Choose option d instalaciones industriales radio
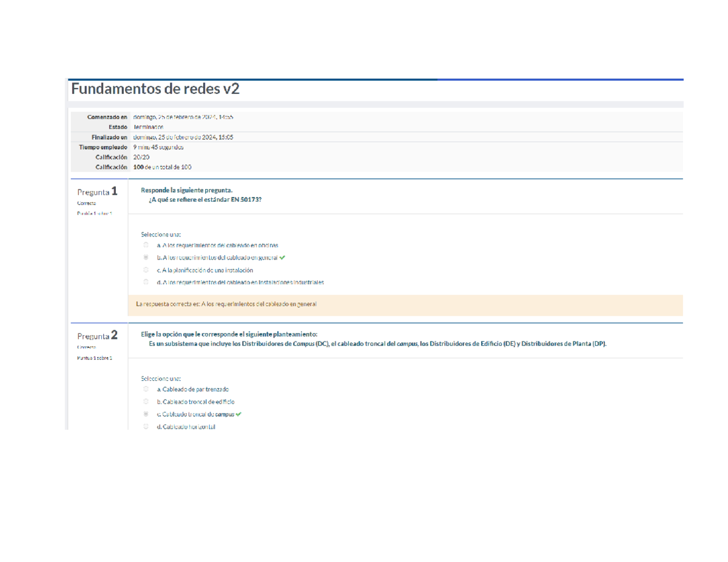This screenshot has height=562, width=728. click(146, 282)
